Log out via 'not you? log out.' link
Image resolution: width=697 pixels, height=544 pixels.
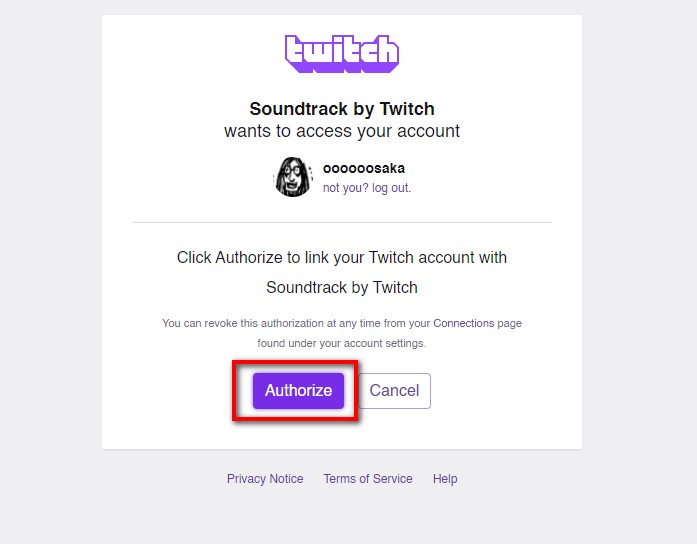[x=367, y=188]
